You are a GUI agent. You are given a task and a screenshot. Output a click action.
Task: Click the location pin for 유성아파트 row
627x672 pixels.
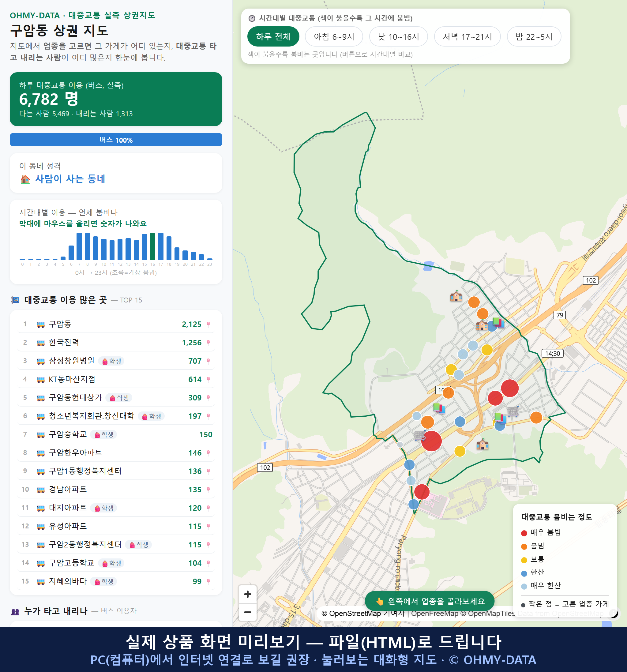coord(208,526)
